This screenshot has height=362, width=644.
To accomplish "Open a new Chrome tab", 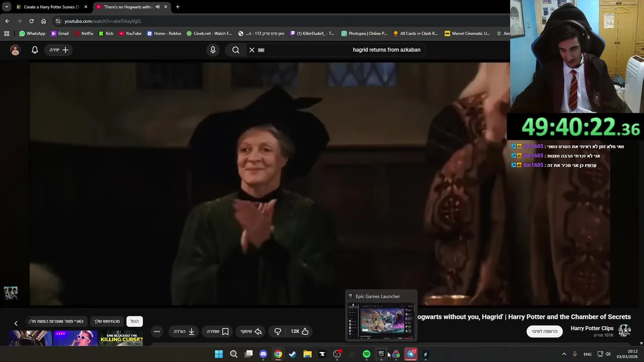I will click(x=178, y=7).
